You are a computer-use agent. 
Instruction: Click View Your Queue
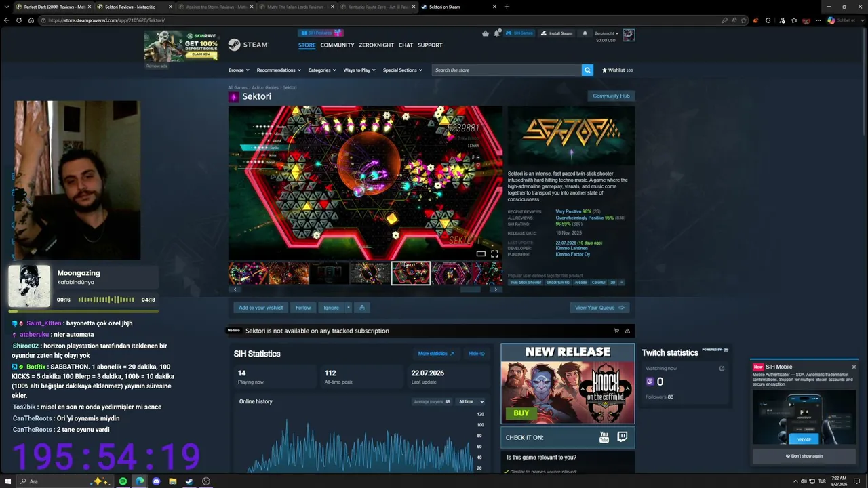pyautogui.click(x=599, y=308)
